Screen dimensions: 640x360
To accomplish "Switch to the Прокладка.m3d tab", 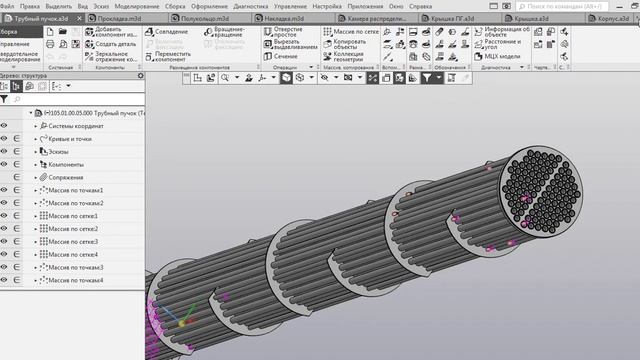I will click(x=119, y=18).
